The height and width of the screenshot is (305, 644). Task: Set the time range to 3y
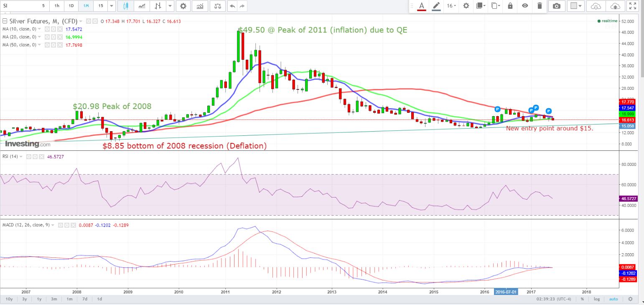(x=25, y=299)
